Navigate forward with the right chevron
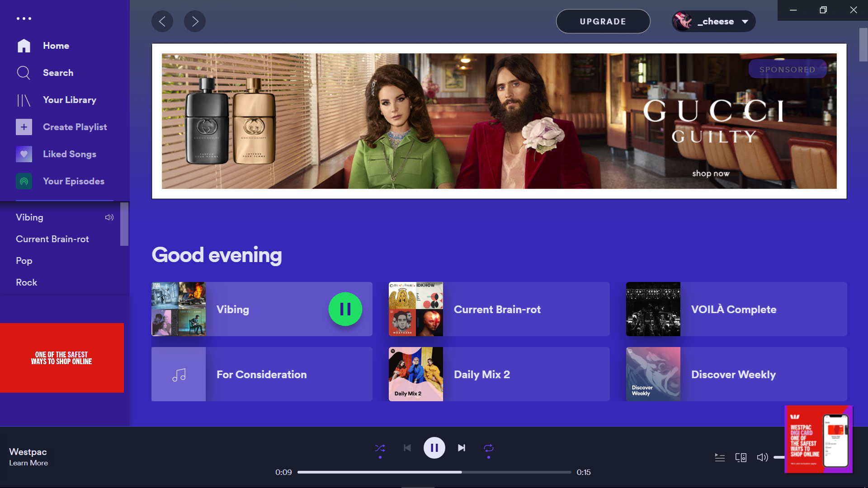The width and height of the screenshot is (868, 488). (195, 21)
